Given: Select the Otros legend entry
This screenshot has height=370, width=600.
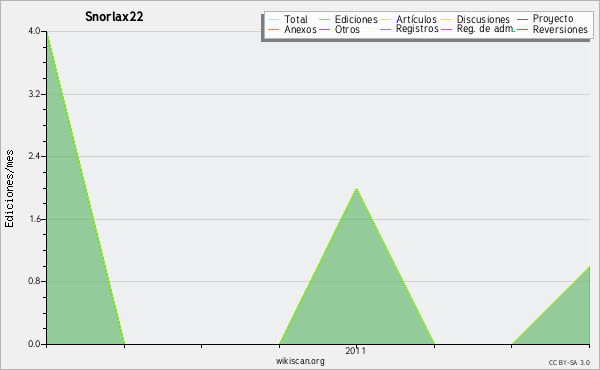Looking at the screenshot, I should (x=347, y=29).
